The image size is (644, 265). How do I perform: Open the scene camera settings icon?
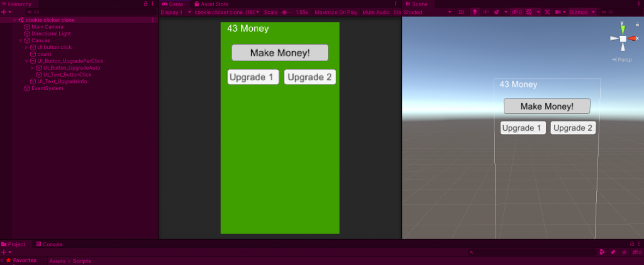[x=558, y=12]
